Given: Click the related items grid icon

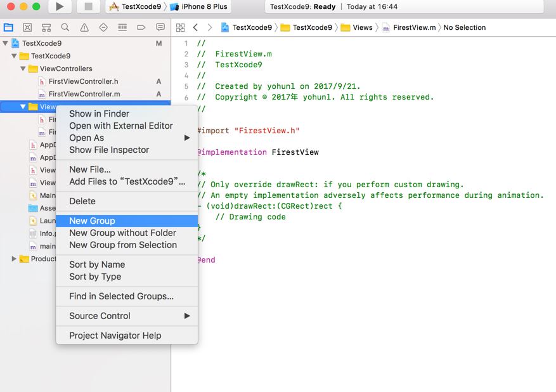Looking at the screenshot, I should coord(181,27).
